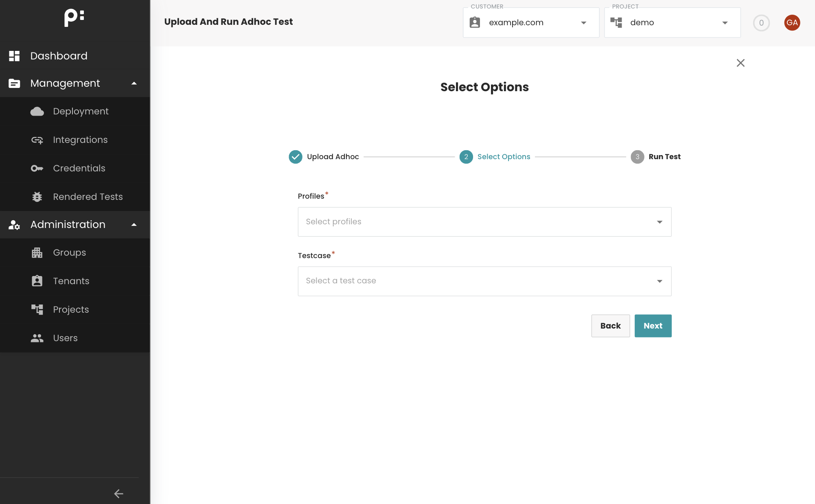
Task: Select the Groups building icon
Action: click(37, 252)
